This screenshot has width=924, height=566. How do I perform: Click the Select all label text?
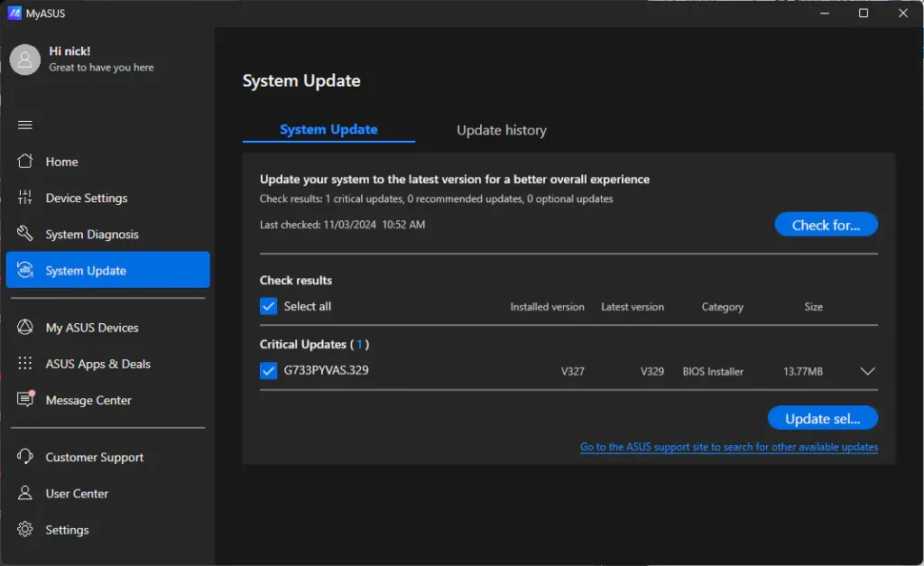(x=307, y=306)
